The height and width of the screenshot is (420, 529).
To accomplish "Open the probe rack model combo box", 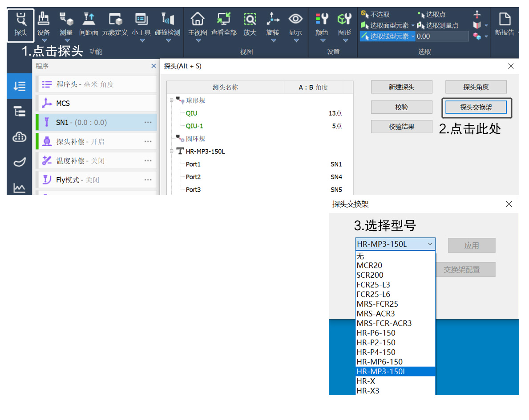I will [395, 244].
